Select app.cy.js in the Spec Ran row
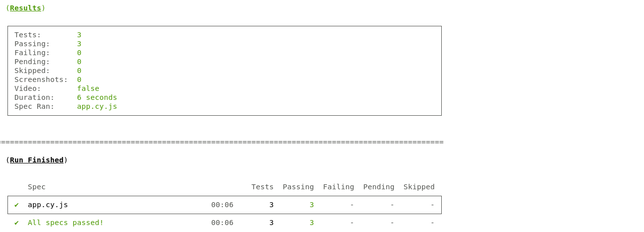644x232 pixels. [x=97, y=106]
